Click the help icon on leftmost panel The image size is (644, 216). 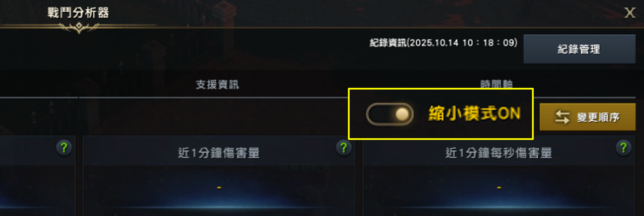[x=64, y=148]
